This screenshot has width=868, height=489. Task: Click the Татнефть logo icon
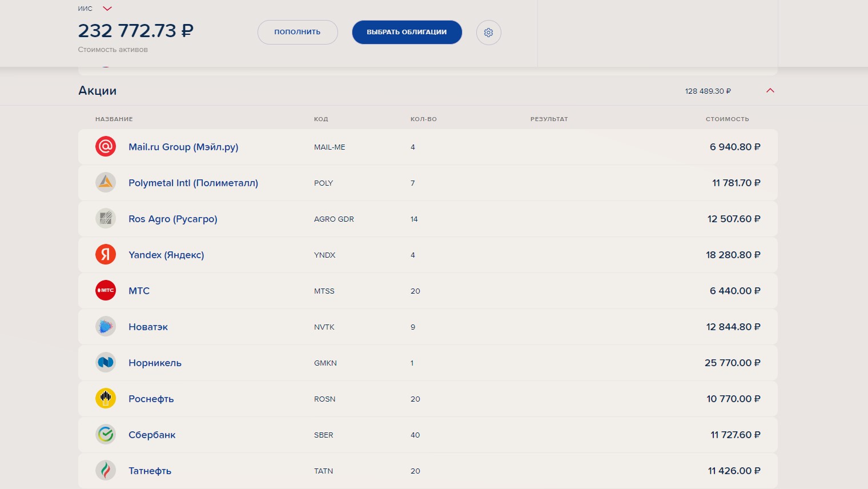coord(106,471)
